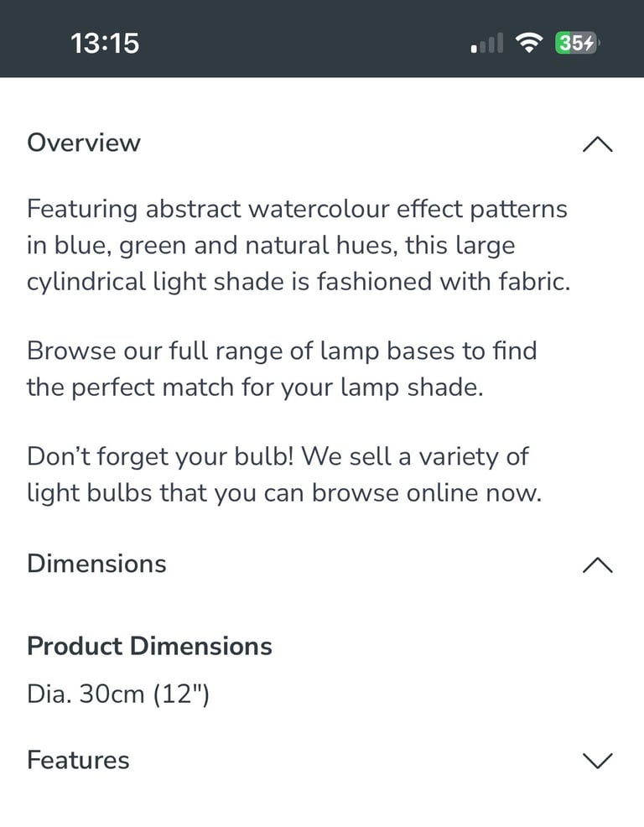
Task: Select the Dia. 30cm (12") measurement text
Action: 118,694
